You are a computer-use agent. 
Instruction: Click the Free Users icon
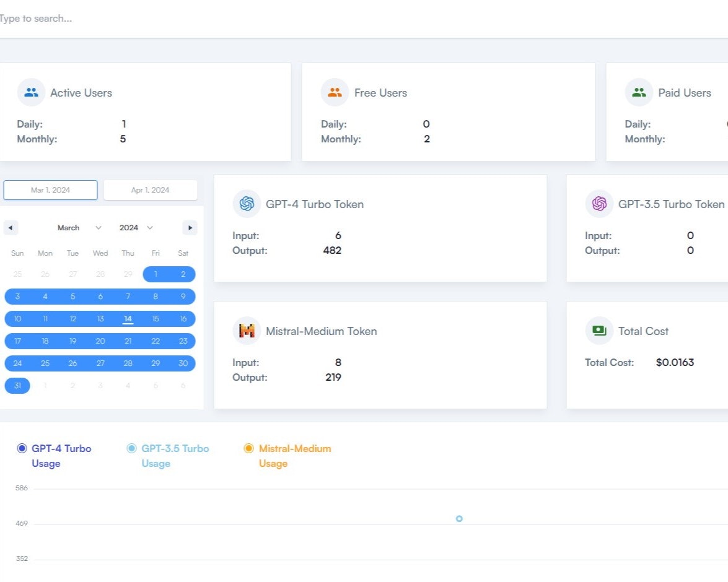[335, 91]
